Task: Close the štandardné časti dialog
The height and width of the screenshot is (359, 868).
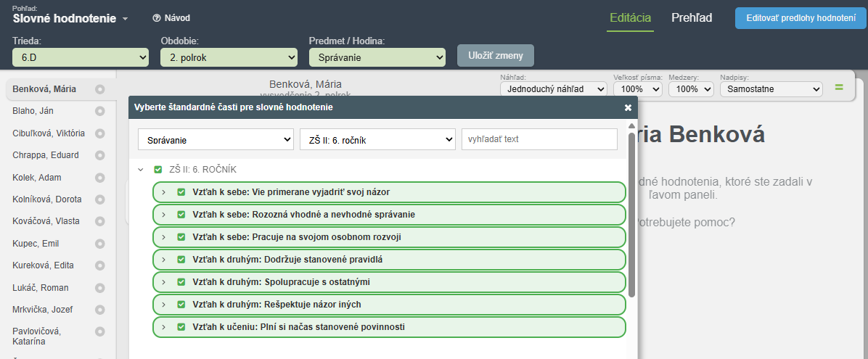Action: coord(628,108)
